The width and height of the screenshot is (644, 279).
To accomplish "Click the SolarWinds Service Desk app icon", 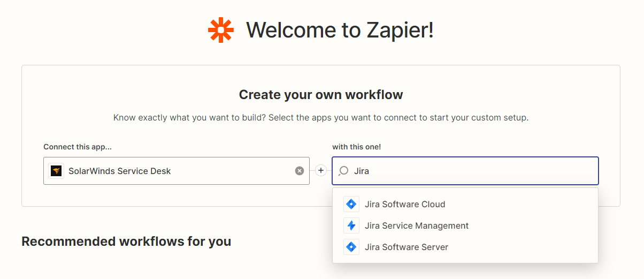I will tap(56, 171).
